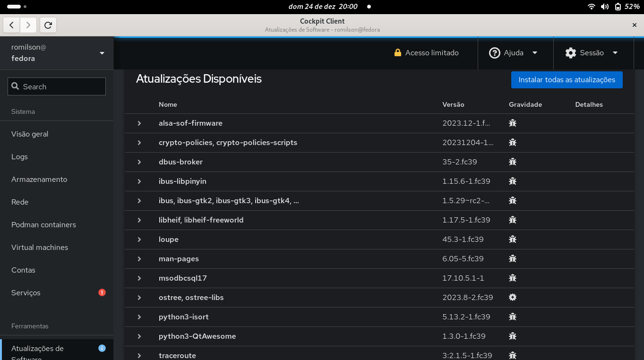The height and width of the screenshot is (360, 644).
Task: Expand the ostree, ostree-libs row
Action: (139, 298)
